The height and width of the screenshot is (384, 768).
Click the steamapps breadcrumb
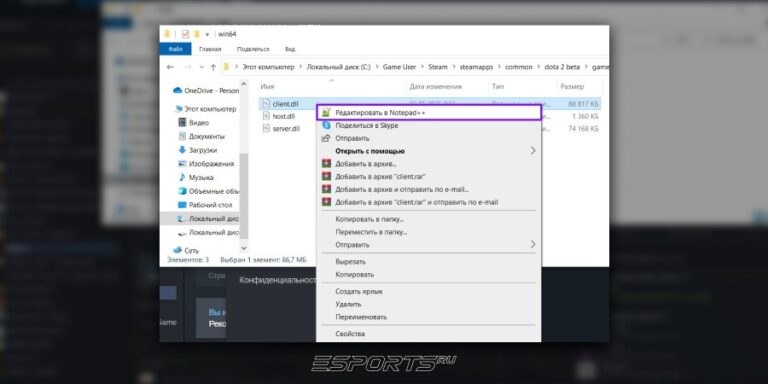point(476,67)
